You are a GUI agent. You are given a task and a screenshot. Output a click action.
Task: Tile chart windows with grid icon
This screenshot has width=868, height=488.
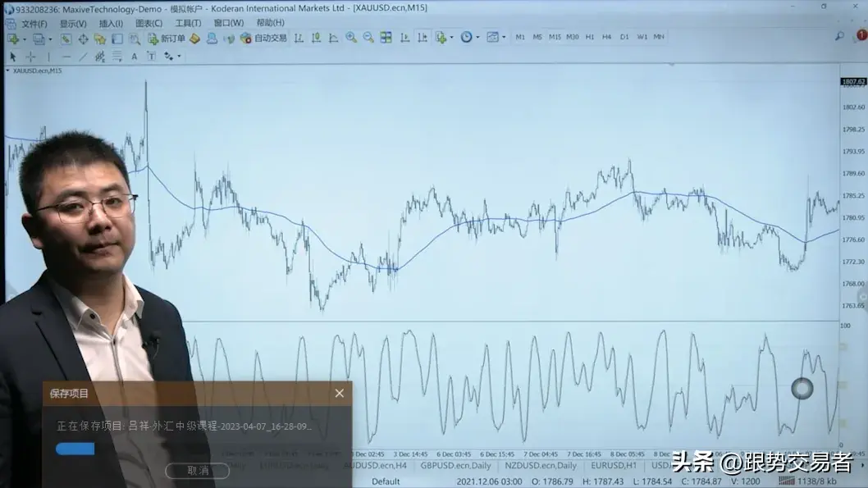click(x=386, y=37)
